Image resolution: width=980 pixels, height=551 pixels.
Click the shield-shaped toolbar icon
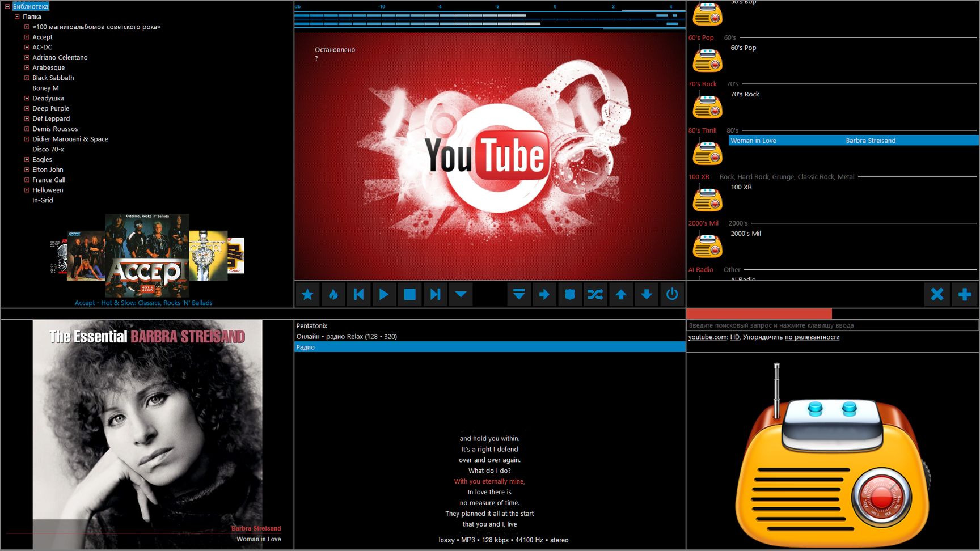click(570, 294)
